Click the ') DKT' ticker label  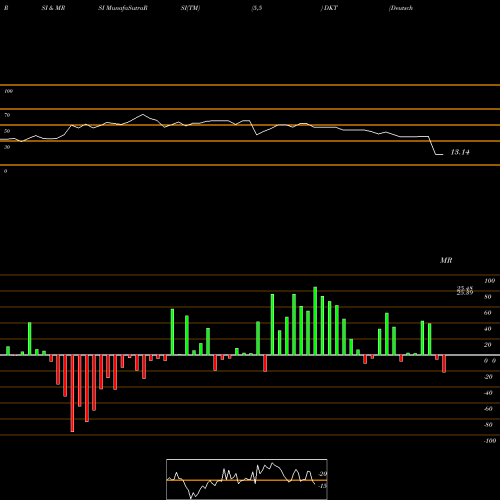329,8
